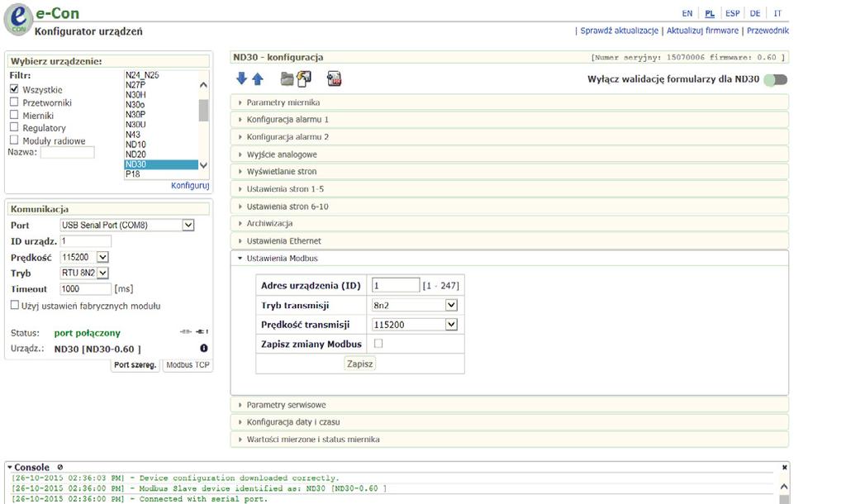The image size is (846, 504).
Task: Select N43 in the device list
Action: coord(161,135)
